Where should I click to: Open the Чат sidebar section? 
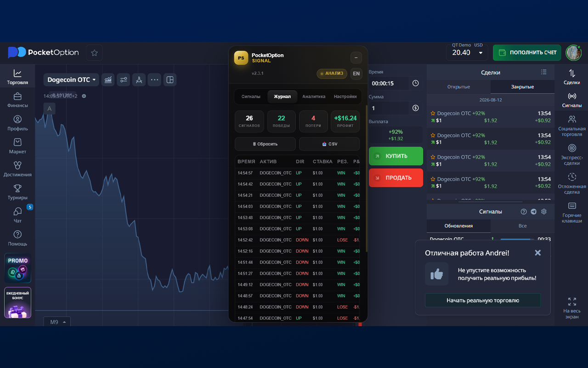pos(17,215)
